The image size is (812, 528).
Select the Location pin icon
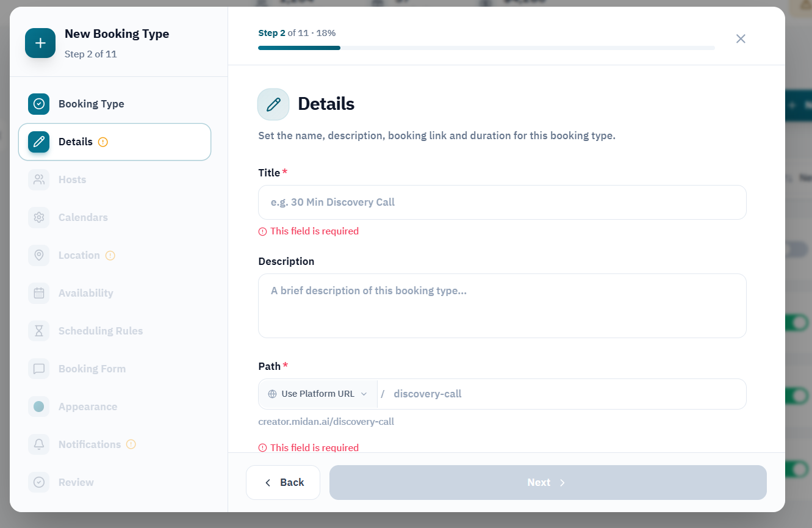[39, 255]
